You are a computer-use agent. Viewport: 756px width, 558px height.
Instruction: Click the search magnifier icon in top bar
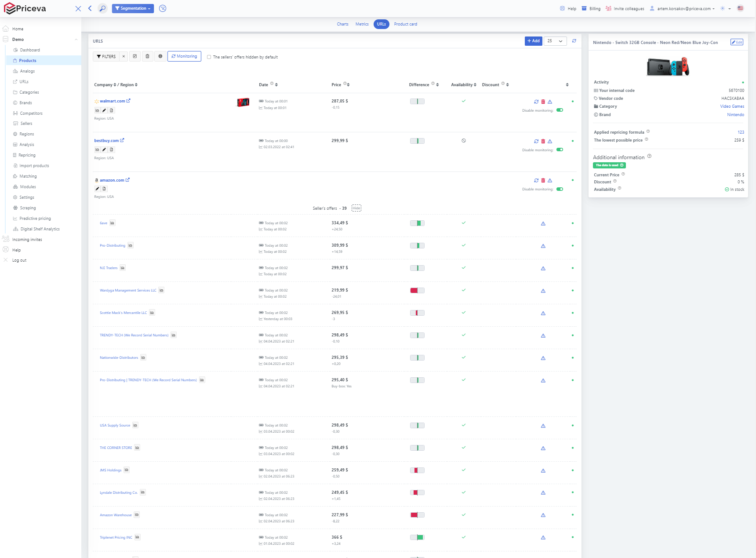102,8
